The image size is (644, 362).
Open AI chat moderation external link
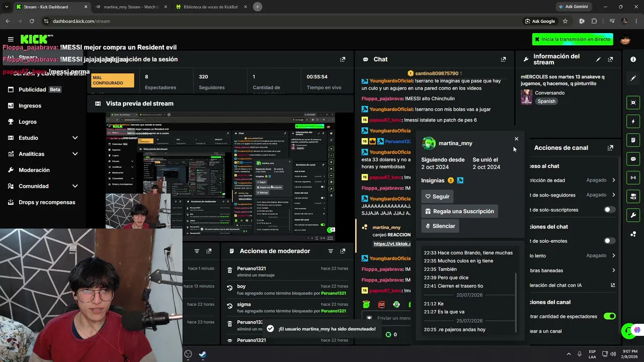coord(613,285)
